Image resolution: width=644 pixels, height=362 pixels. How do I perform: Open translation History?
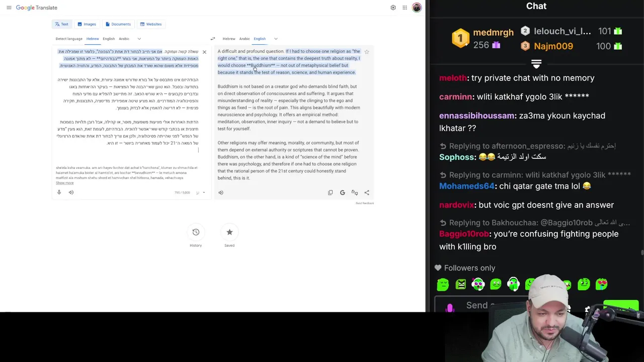pyautogui.click(x=196, y=236)
